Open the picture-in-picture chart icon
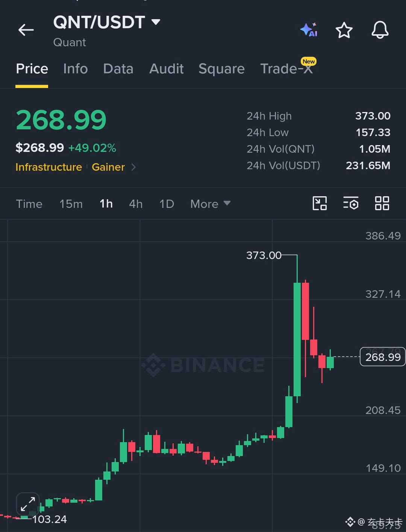This screenshot has height=532, width=406. click(320, 203)
